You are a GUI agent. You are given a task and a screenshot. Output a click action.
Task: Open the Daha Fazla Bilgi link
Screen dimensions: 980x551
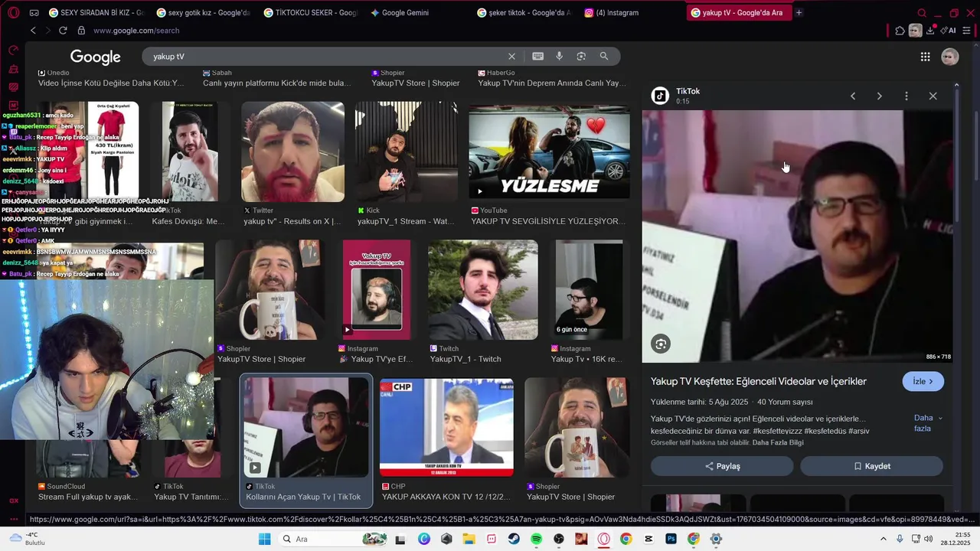pos(778,442)
